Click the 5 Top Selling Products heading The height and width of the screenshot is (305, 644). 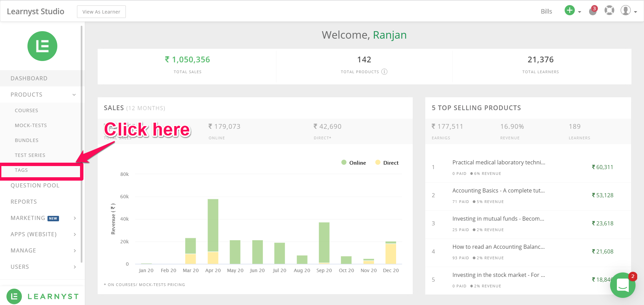click(x=476, y=108)
